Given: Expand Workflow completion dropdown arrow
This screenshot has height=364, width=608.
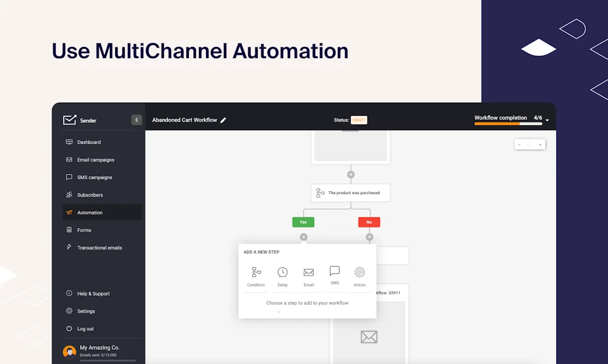Looking at the screenshot, I should [x=547, y=120].
